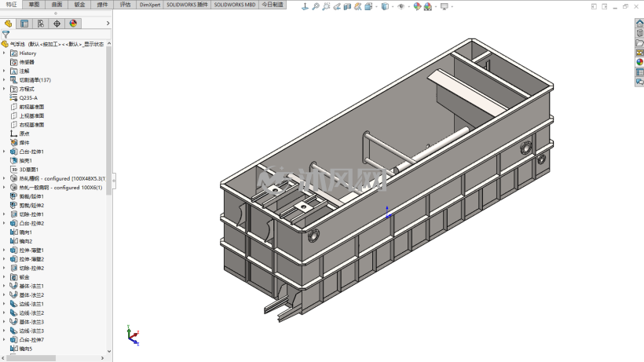The width and height of the screenshot is (644, 362).
Task: Open the DisplayManager color-ball tab icon
Action: (73, 24)
